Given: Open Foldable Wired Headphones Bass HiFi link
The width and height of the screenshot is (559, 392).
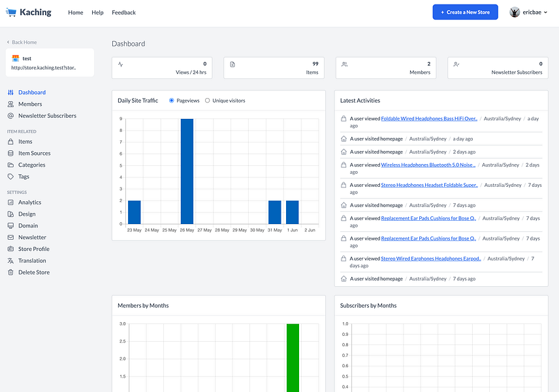Looking at the screenshot, I should 429,118.
